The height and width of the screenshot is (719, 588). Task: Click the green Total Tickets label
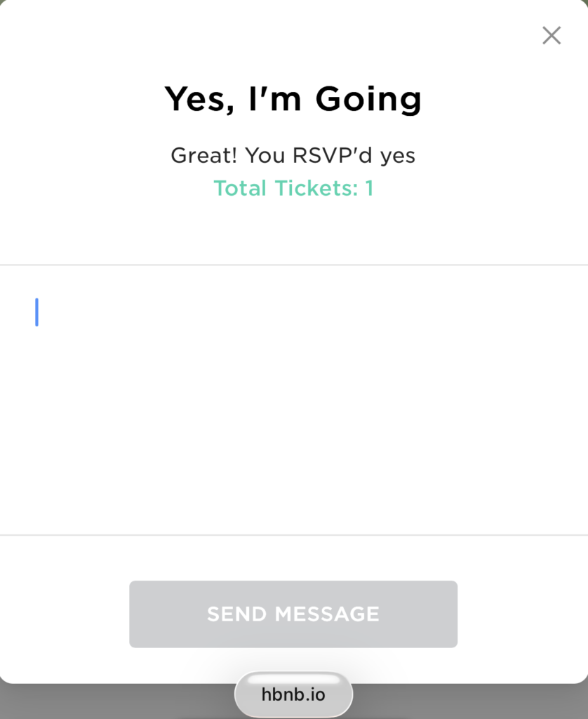[x=285, y=188]
